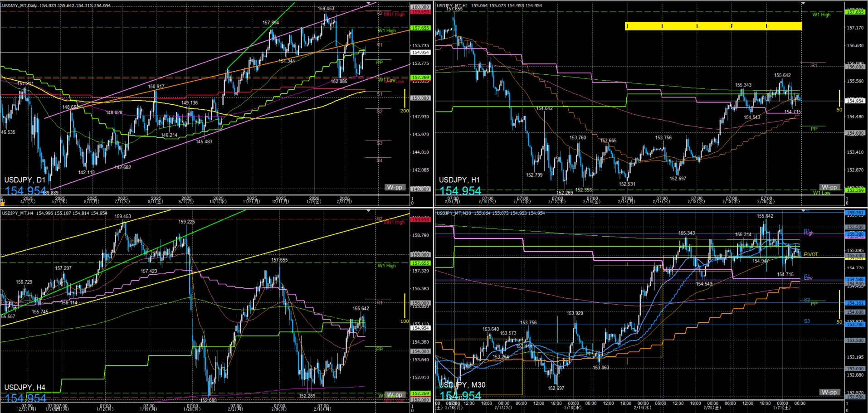This screenshot has width=868, height=413.
Task: Toggle the W-pp button on the H4 chart
Action: point(394,394)
